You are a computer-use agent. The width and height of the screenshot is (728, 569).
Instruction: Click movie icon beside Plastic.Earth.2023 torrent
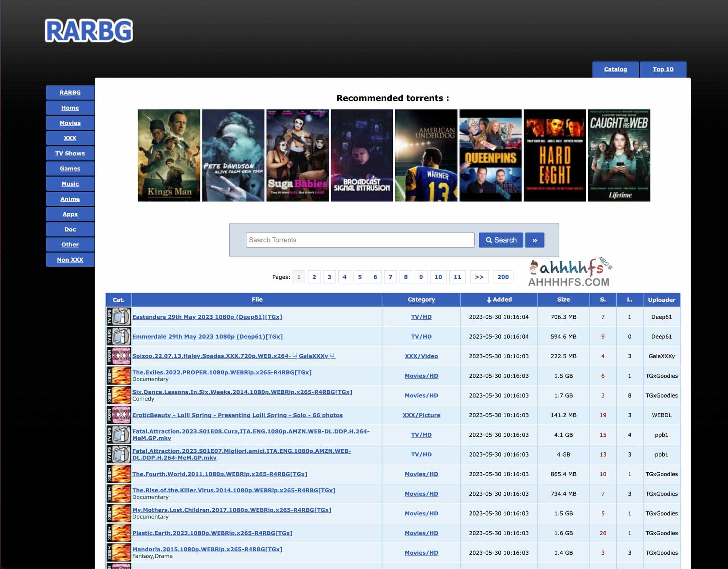pos(119,533)
